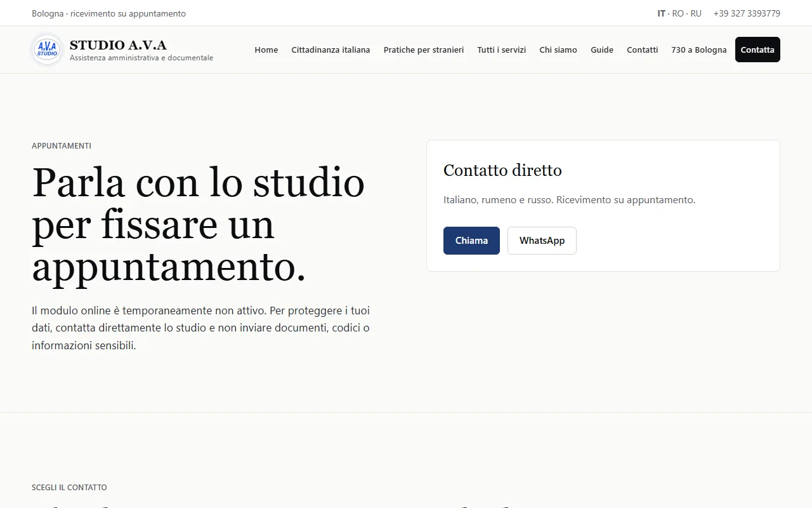This screenshot has height=508, width=812.
Task: Click the blue Chiama button
Action: tap(471, 241)
